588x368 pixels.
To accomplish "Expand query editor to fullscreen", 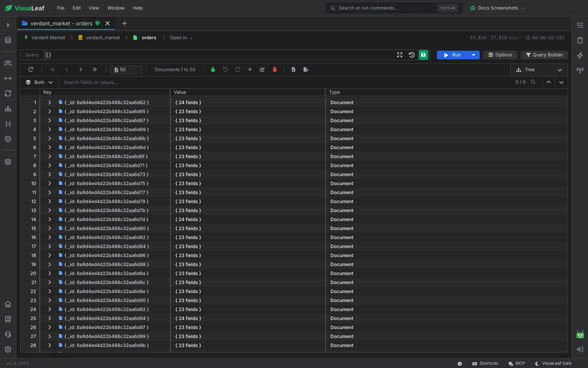I will click(x=400, y=55).
